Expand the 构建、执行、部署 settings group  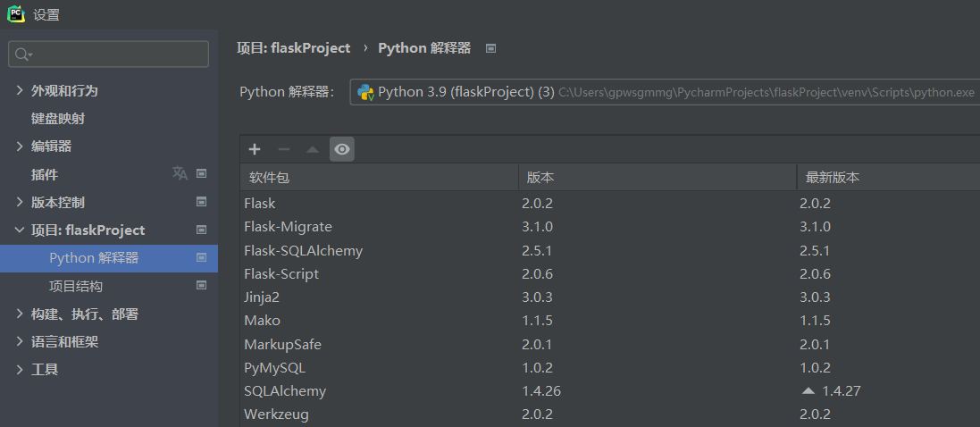click(20, 314)
